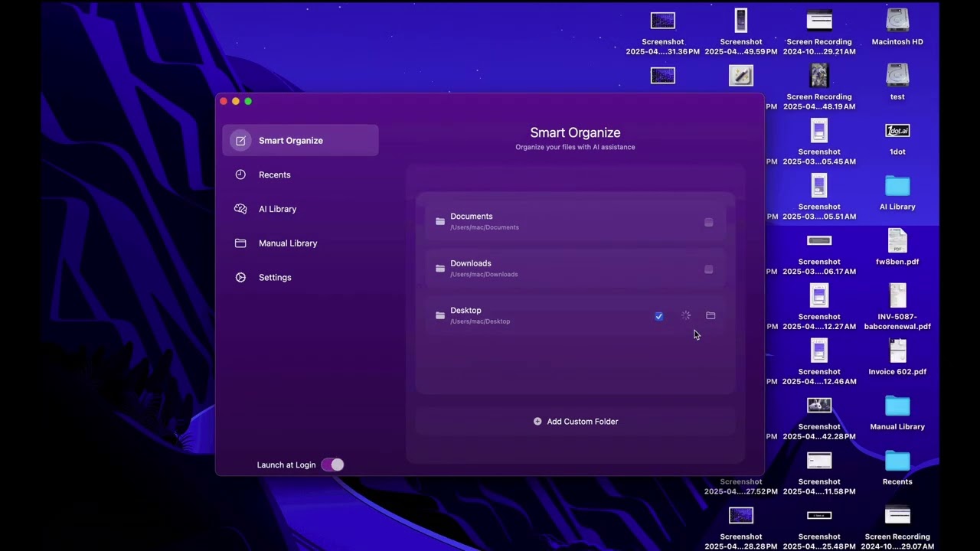The image size is (980, 551).
Task: Switch to Manual Library in the sidebar
Action: pos(300,243)
